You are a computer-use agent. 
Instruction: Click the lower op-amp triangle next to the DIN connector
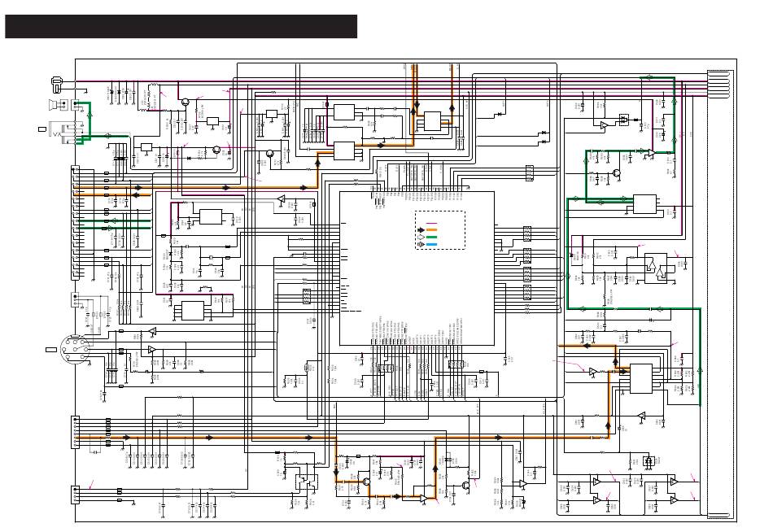(x=152, y=350)
